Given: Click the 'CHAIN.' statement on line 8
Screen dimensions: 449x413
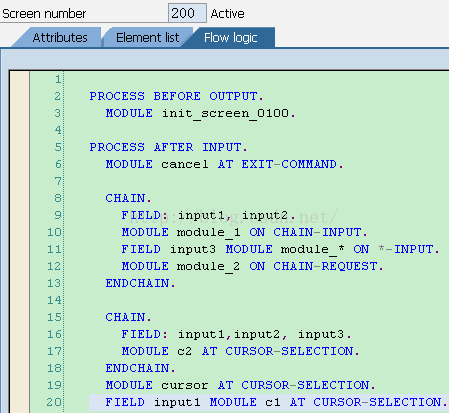Looking at the screenshot, I should pyautogui.click(x=128, y=198).
